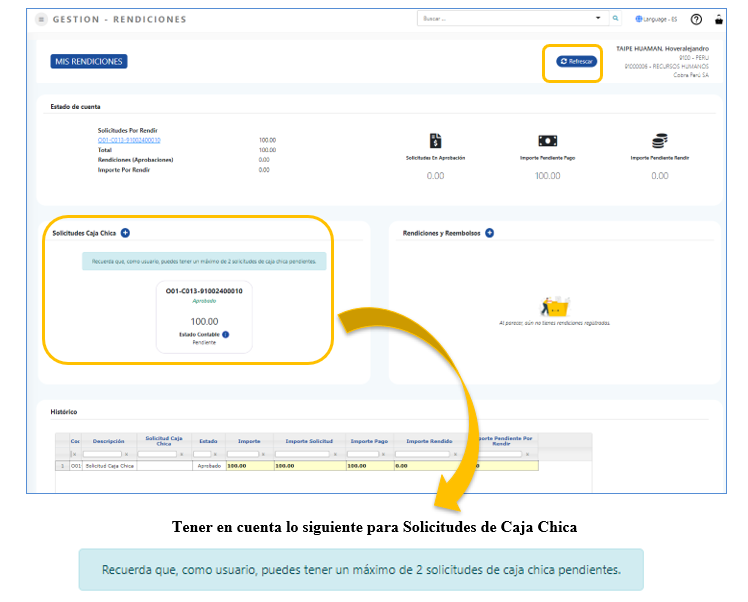
Task: Click the Importe Pendiente Rendir coins icon
Action: [x=660, y=141]
